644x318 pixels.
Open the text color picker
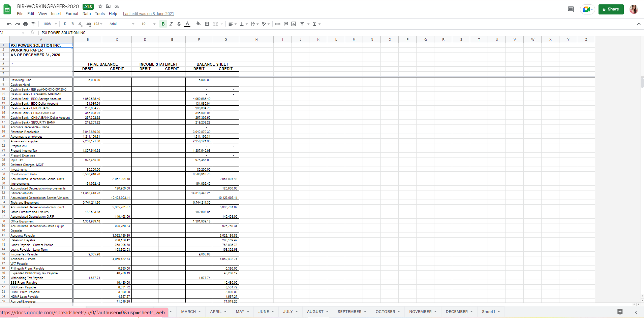coord(187,24)
